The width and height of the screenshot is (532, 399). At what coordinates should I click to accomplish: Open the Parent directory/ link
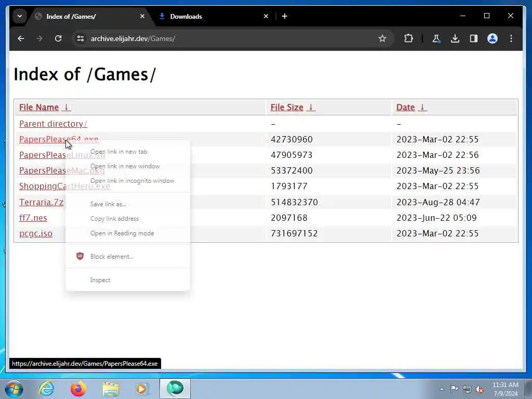(53, 124)
